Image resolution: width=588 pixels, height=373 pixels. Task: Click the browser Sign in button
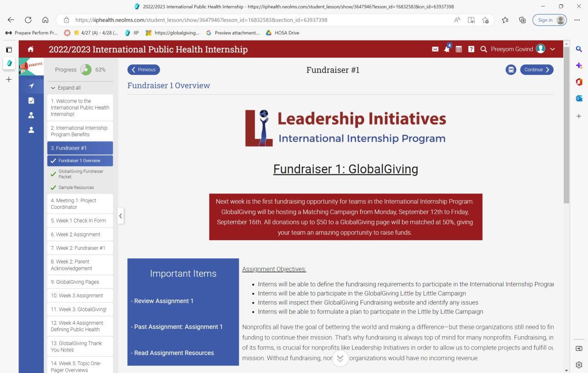[549, 20]
